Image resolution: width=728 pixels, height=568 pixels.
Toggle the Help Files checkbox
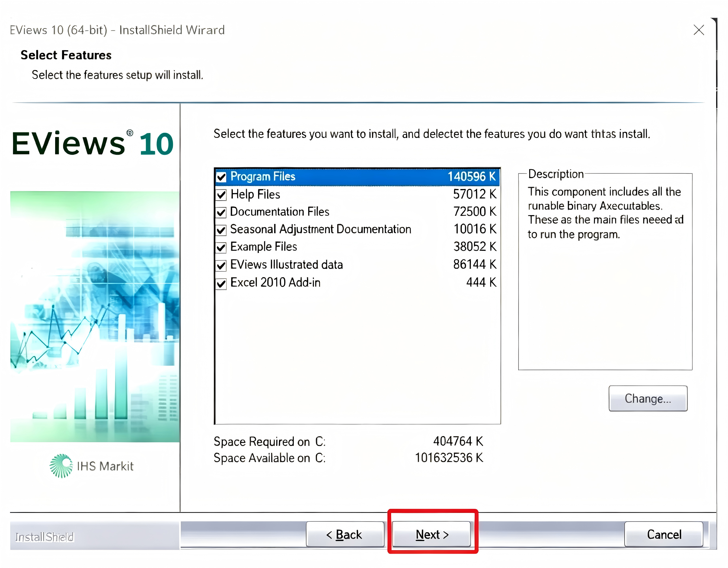[221, 195]
